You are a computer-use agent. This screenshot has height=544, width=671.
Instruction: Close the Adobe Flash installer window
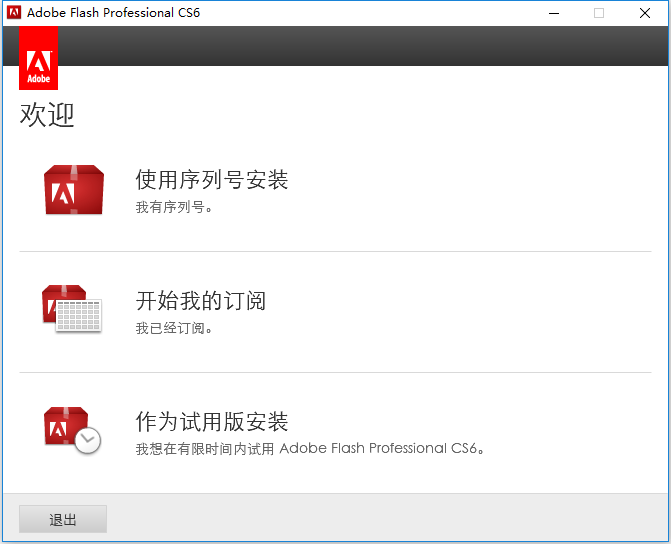(645, 13)
